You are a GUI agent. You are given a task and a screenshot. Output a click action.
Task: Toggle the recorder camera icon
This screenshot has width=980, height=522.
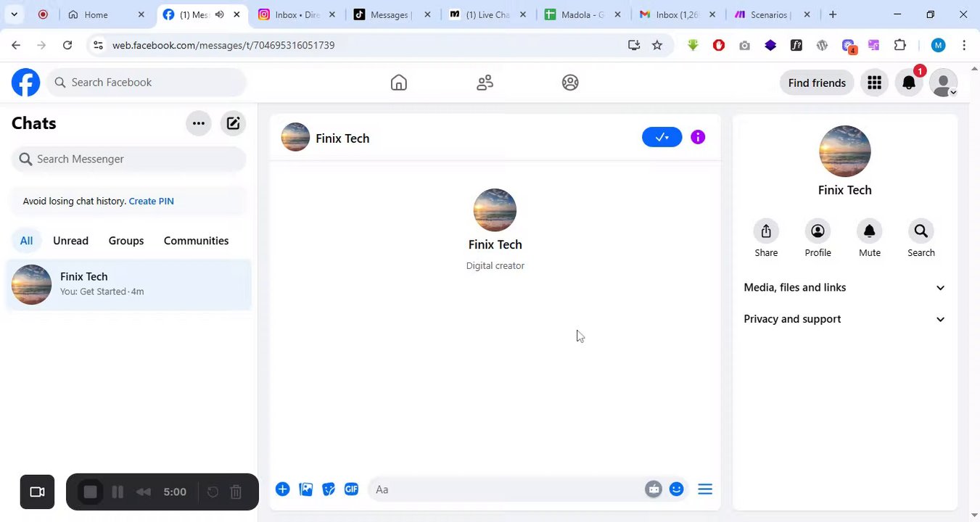point(37,492)
